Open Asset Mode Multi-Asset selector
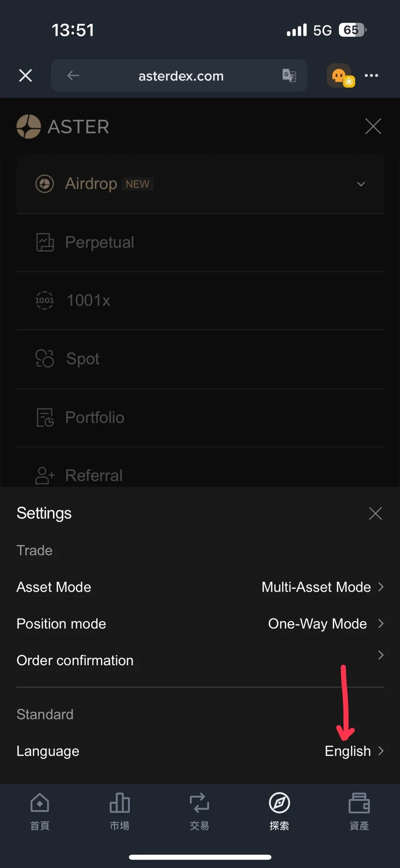 click(x=322, y=587)
